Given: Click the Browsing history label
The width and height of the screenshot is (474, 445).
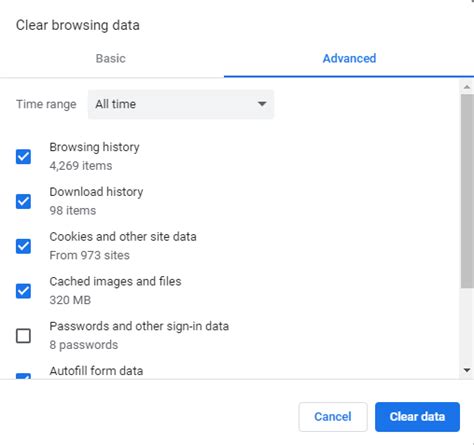Looking at the screenshot, I should tap(94, 147).
